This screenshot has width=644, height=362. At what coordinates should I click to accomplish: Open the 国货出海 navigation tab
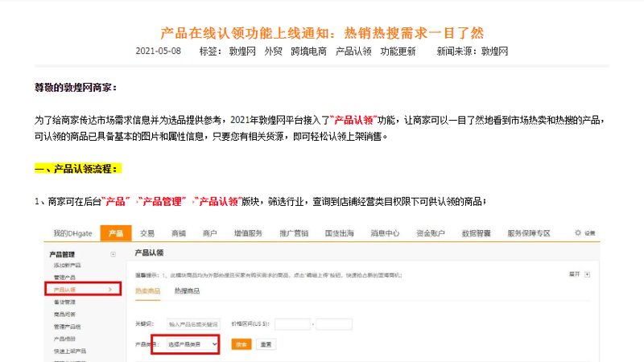(339, 233)
